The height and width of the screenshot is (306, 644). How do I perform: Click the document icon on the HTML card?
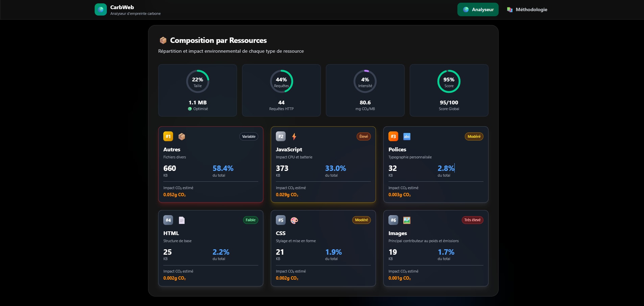tap(182, 220)
